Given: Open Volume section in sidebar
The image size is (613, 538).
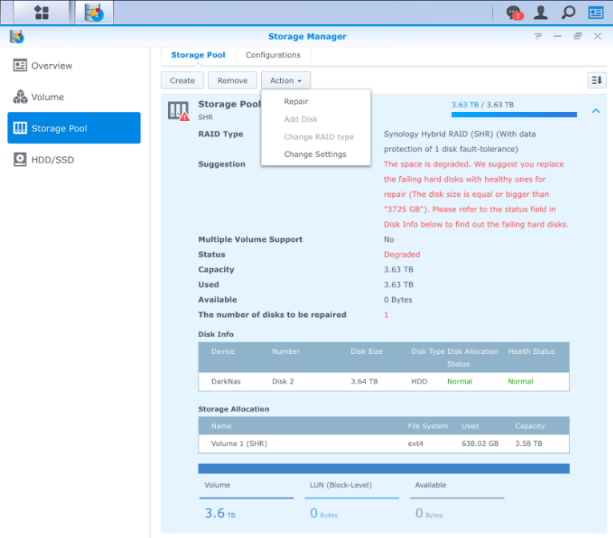Looking at the screenshot, I should [x=47, y=97].
